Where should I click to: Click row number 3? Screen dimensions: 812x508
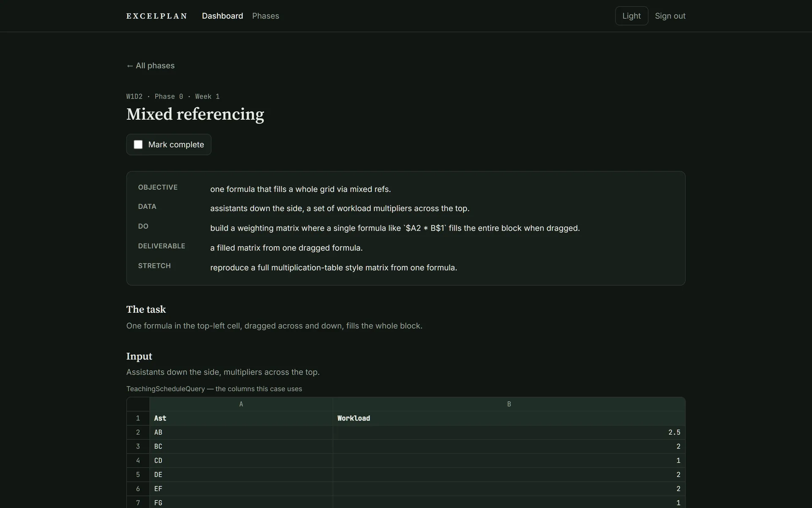(138, 447)
